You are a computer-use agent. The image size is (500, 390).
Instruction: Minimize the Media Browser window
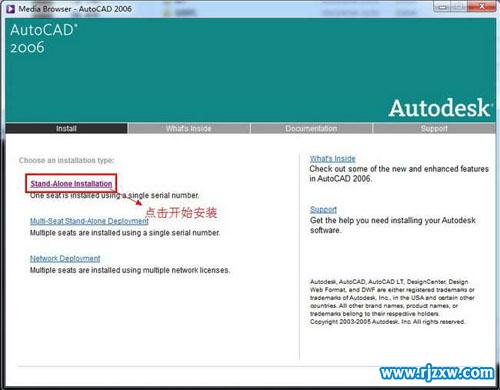[443, 7]
